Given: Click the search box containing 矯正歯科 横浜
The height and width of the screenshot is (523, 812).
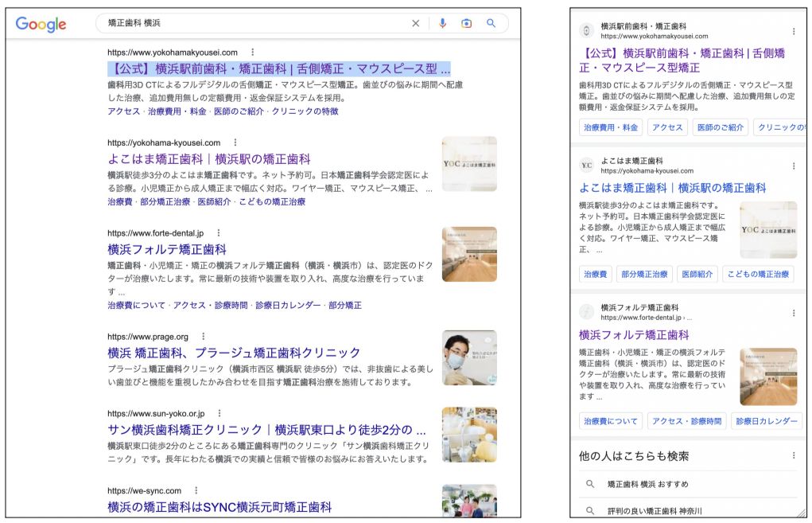Looking at the screenshot, I should [301, 23].
